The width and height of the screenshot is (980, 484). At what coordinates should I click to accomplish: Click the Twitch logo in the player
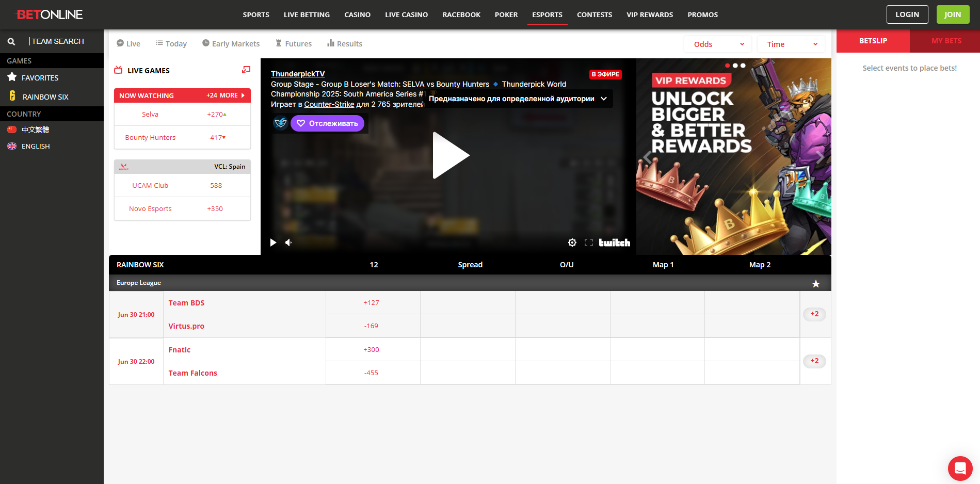click(x=614, y=243)
